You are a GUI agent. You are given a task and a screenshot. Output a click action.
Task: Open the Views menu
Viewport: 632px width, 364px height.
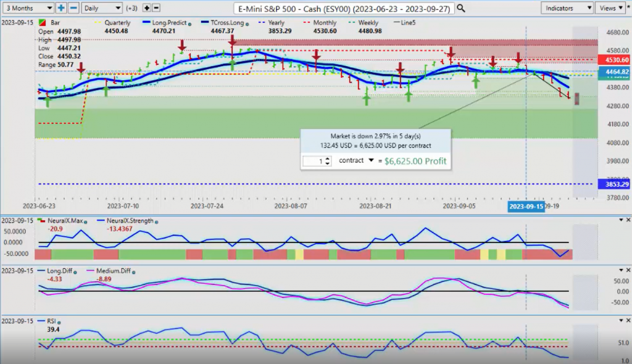[611, 8]
